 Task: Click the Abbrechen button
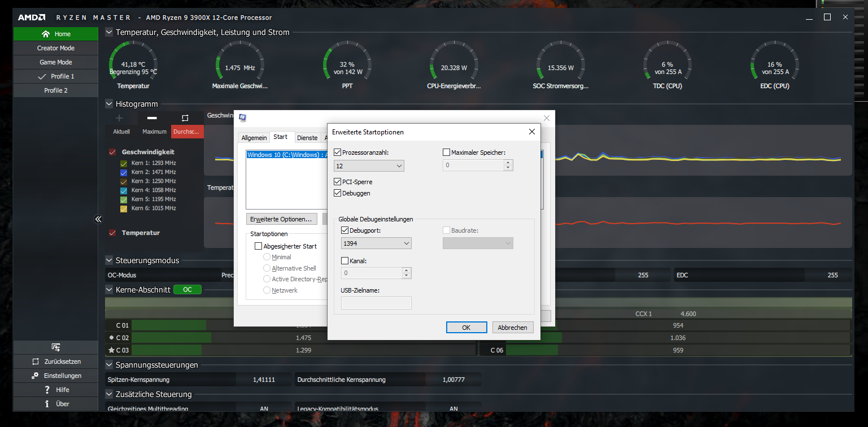(513, 328)
